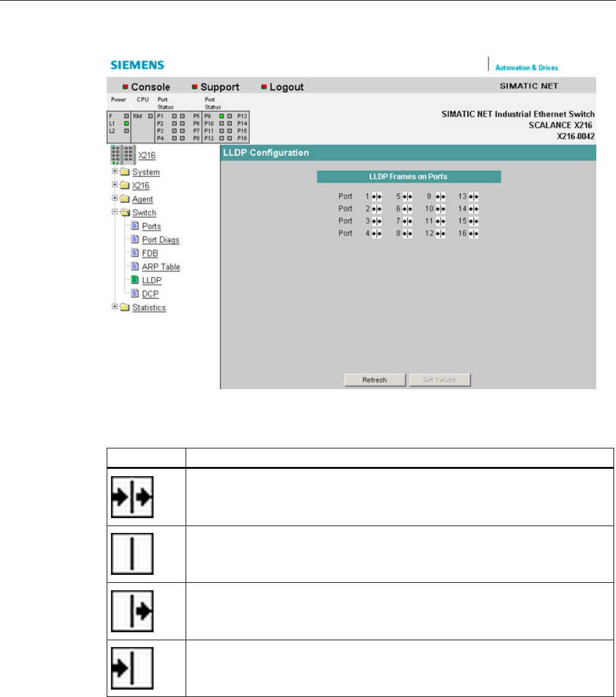
Task: Click the green L1 power LED
Action: point(126,123)
